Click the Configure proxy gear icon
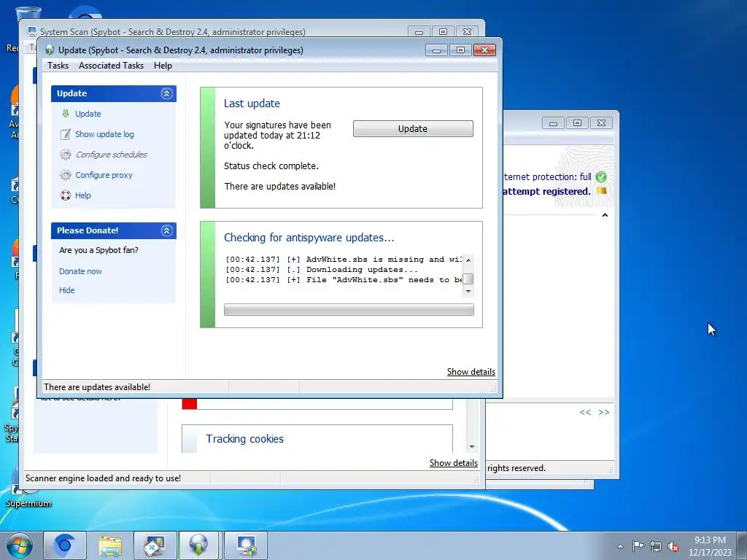Screen dimensions: 747x560 tap(66, 175)
